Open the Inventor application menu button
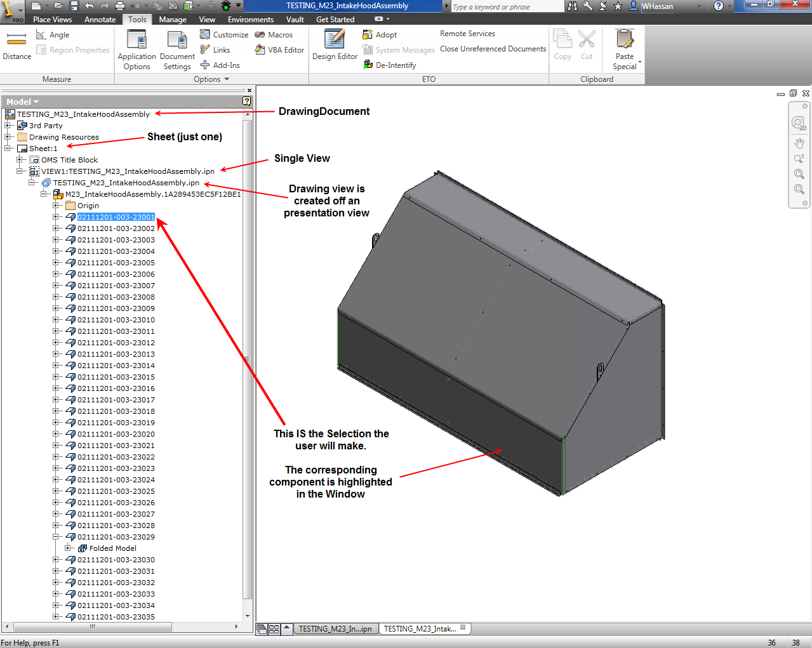 [12, 11]
